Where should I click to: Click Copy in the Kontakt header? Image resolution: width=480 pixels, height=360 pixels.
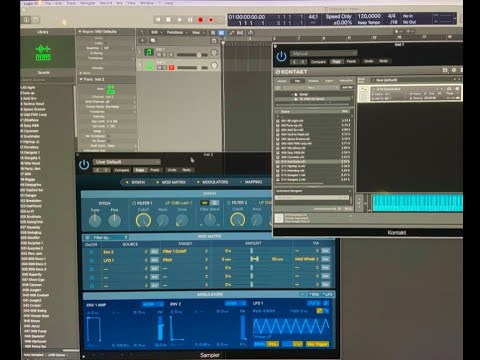point(336,62)
